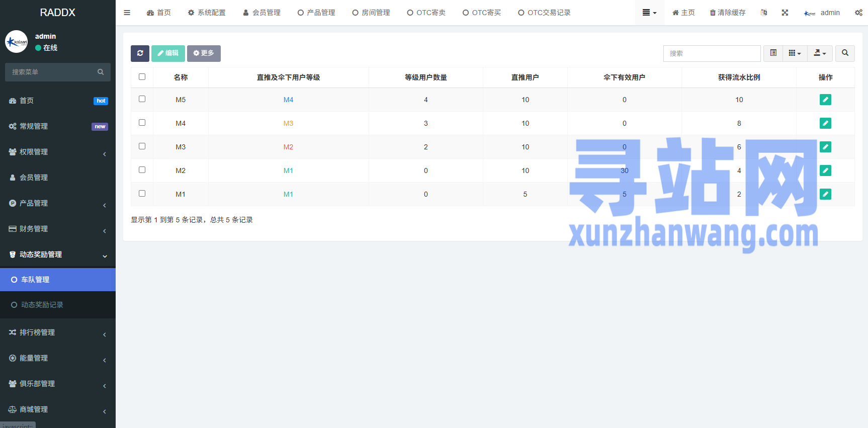Open 房间管理 tab in top navigation
This screenshot has width=868, height=428.
coord(371,13)
